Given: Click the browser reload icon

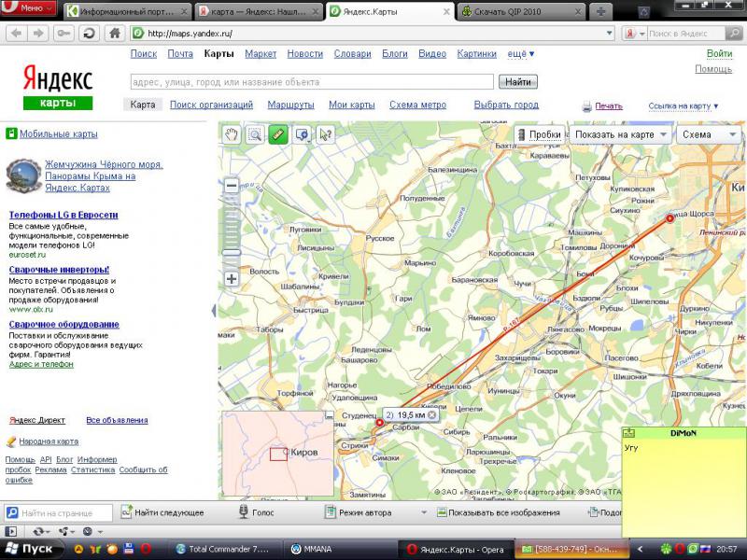Looking at the screenshot, I should 89,33.
